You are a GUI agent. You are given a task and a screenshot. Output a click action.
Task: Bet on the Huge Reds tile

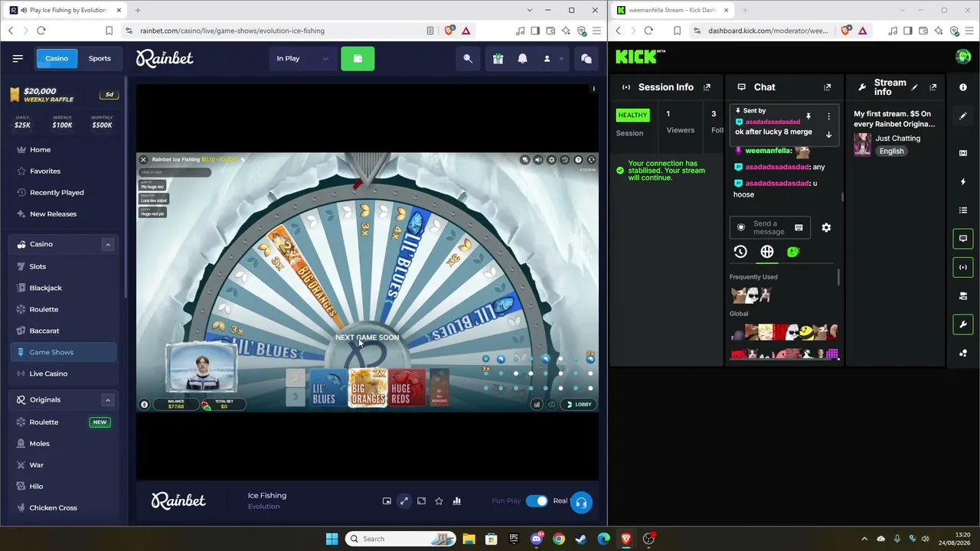click(x=407, y=388)
